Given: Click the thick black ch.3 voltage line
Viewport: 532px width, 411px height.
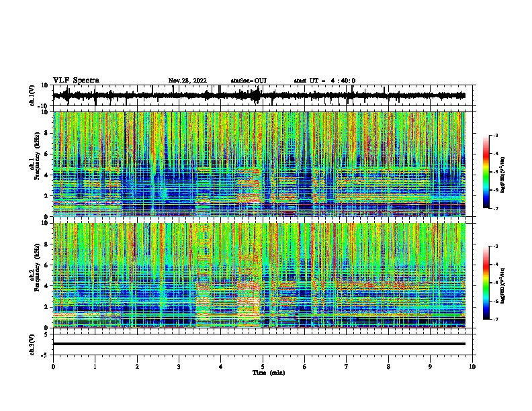Looking at the screenshot, I should coord(259,344).
